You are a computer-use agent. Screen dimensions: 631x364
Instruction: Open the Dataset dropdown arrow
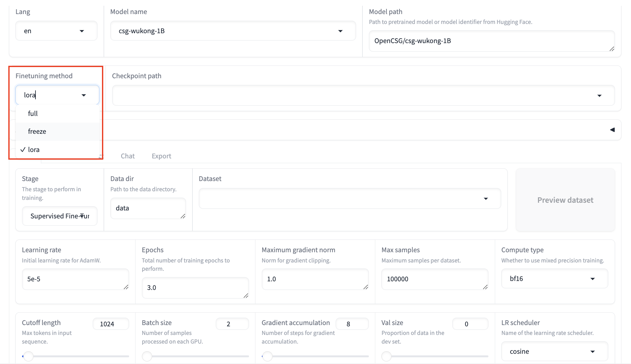click(x=486, y=199)
